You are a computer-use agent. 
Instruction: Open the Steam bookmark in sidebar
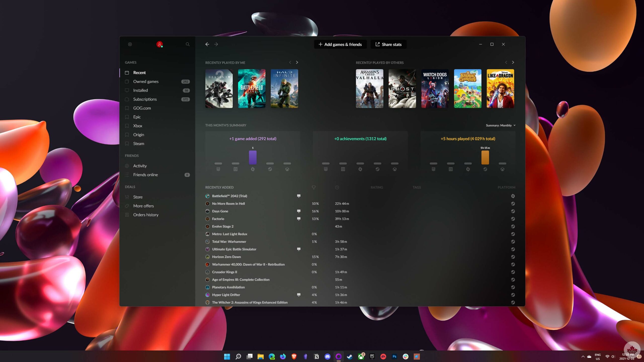(139, 144)
